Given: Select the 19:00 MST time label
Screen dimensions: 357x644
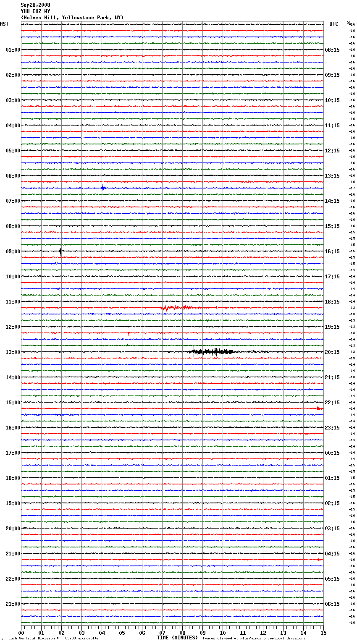Looking at the screenshot, I should point(13,503).
